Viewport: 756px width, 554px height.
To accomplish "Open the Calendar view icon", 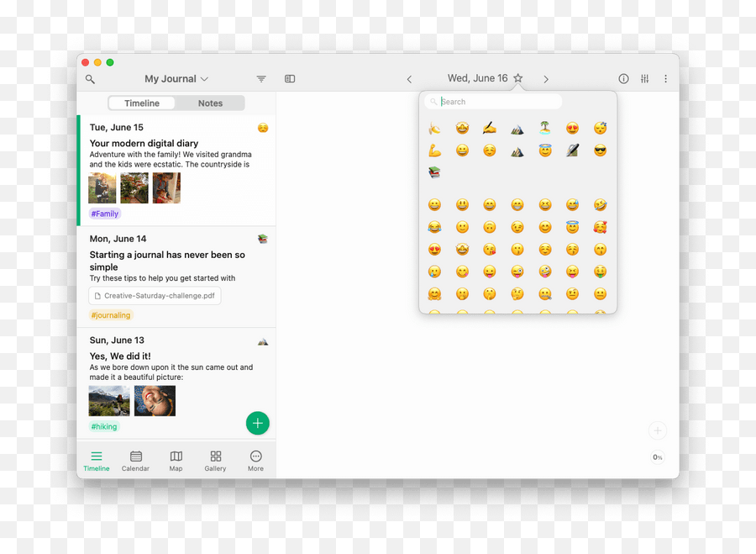I will (135, 459).
